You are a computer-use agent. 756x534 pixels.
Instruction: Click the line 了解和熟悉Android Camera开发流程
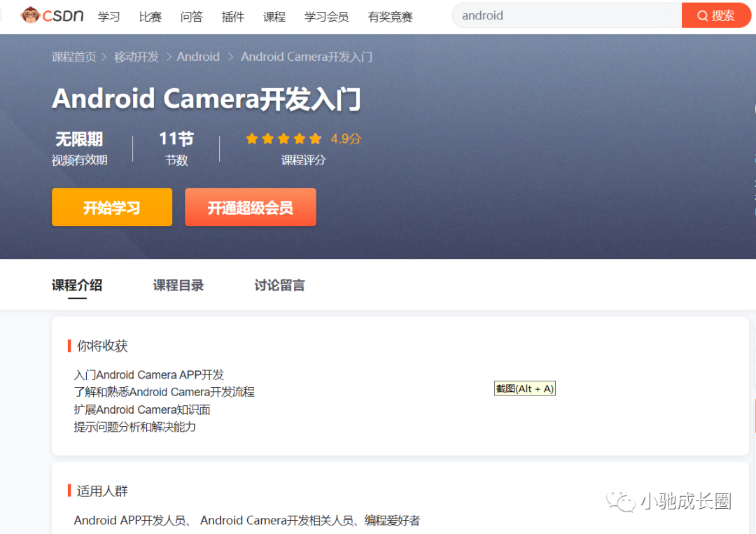point(164,392)
